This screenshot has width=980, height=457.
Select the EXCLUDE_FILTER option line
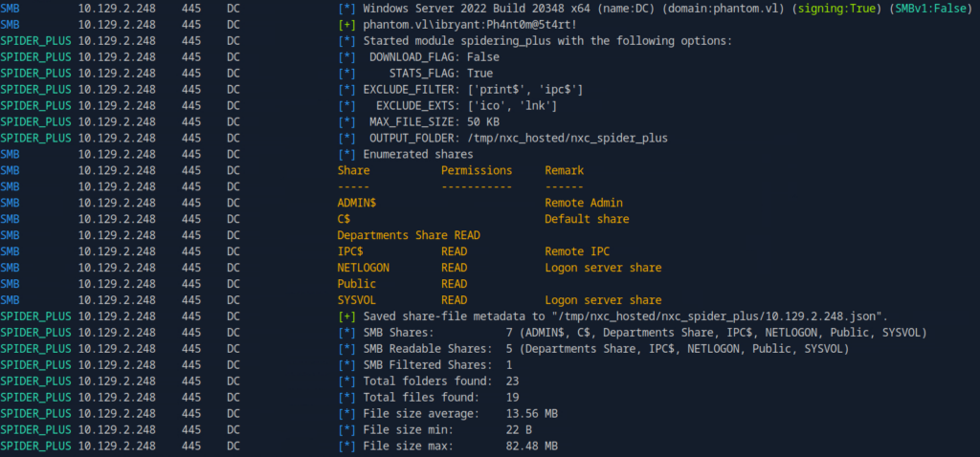tap(473, 89)
